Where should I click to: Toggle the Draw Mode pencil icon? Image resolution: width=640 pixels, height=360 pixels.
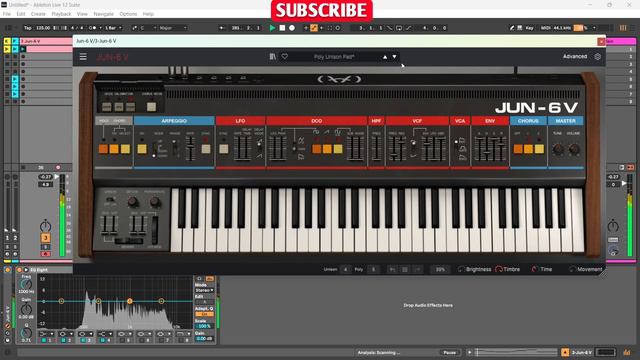[x=512, y=28]
